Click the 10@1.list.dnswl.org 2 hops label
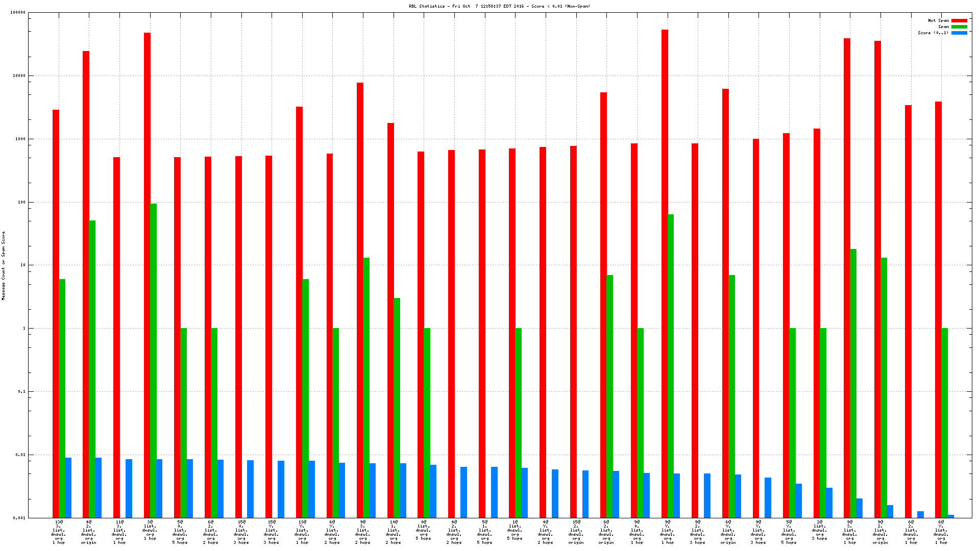Image resolution: width=980 pixels, height=551 pixels. point(394,532)
